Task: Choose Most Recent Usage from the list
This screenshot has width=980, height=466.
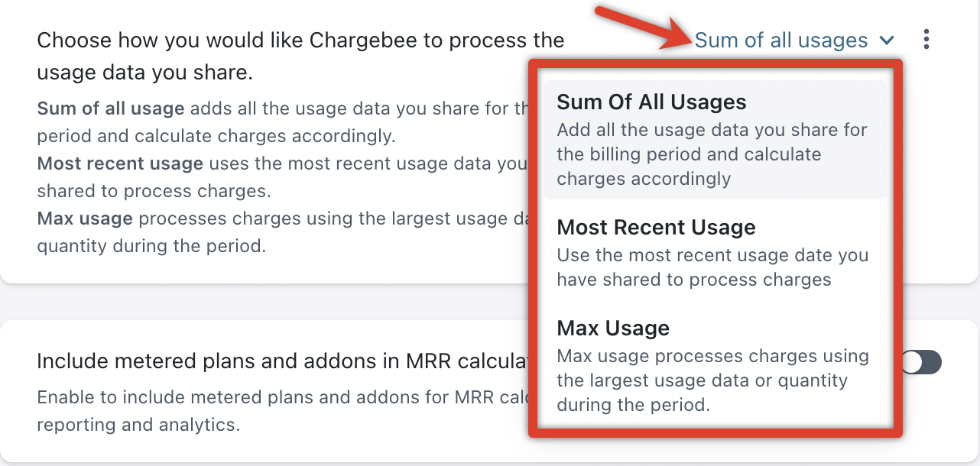Action: point(656,228)
